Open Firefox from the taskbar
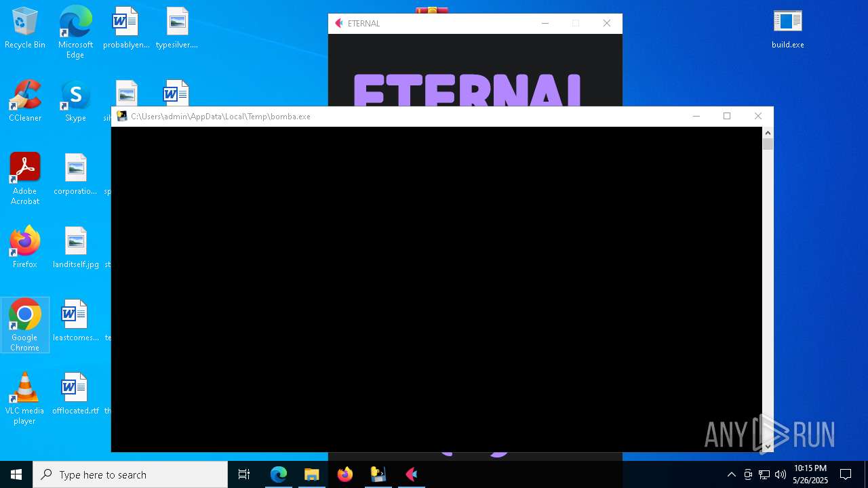 (344, 474)
